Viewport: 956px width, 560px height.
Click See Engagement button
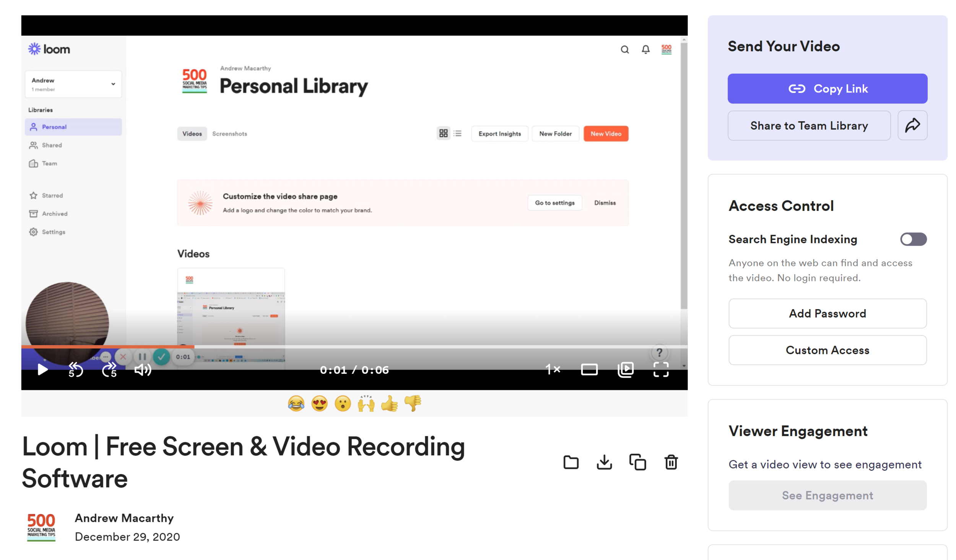tap(827, 495)
